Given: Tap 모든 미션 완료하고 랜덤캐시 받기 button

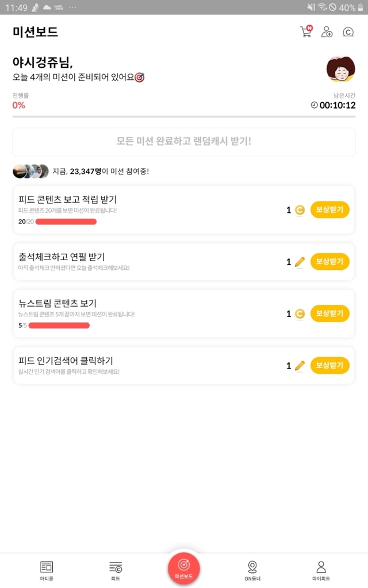Looking at the screenshot, I should click(x=184, y=141).
